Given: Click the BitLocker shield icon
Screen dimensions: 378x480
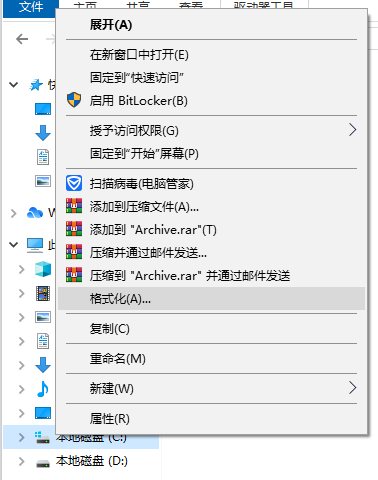Looking at the screenshot, I should [74, 100].
